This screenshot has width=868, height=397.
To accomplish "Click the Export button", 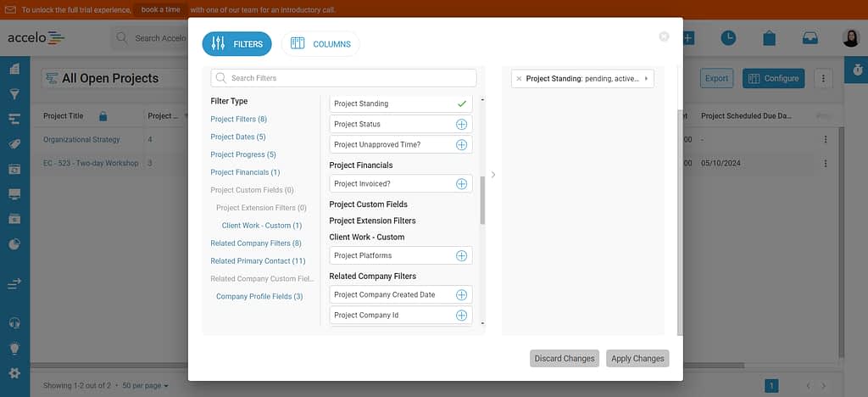I will coord(717,78).
